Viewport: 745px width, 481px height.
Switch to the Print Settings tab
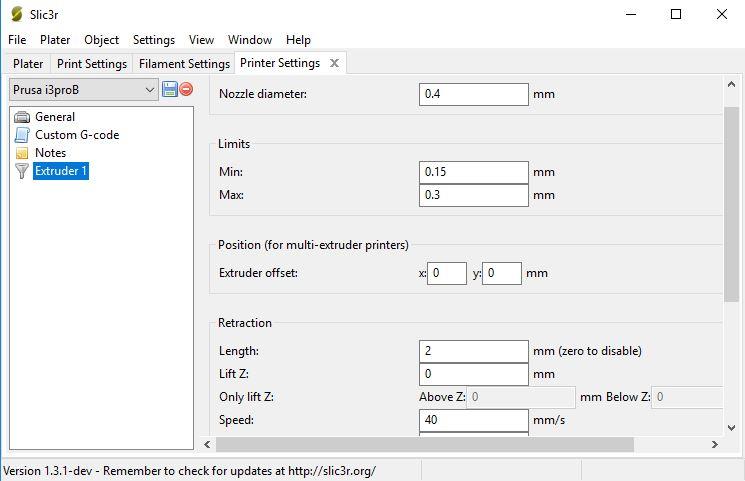(92, 64)
